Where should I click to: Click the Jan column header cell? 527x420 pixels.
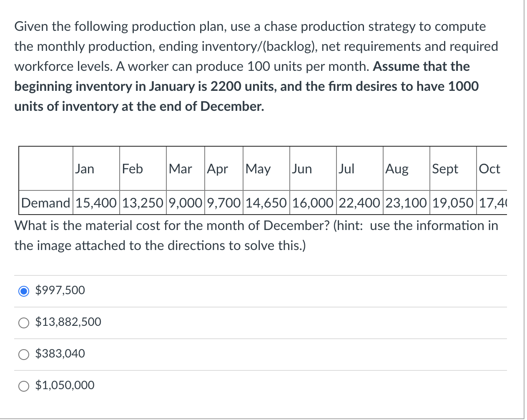(x=96, y=169)
